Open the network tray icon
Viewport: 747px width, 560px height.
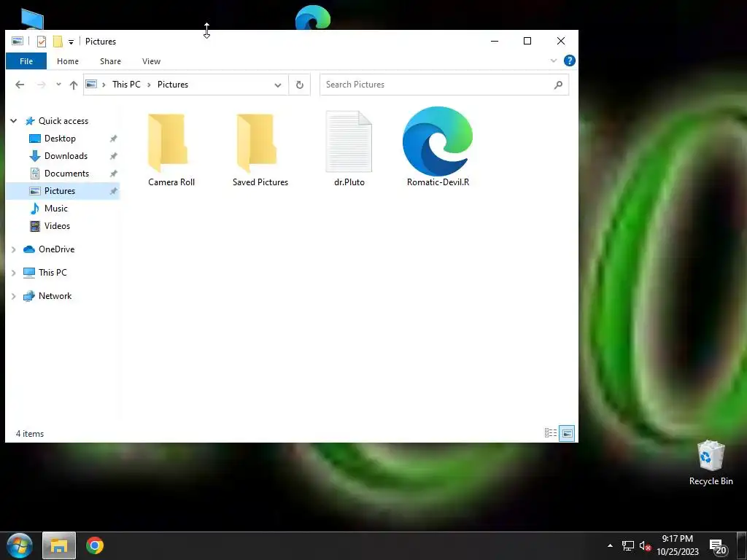(628, 545)
